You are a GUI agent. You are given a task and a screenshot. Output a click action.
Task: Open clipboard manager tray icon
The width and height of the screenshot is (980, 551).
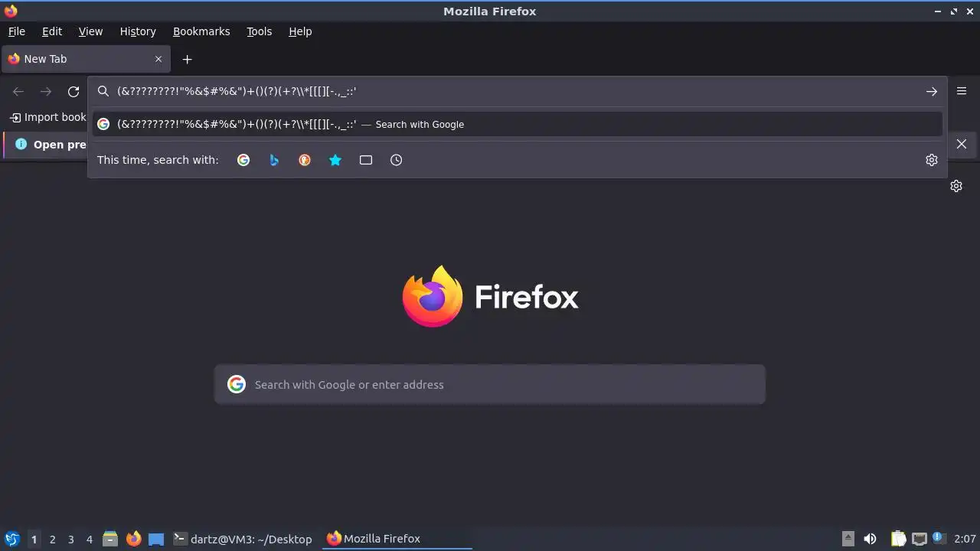click(898, 539)
